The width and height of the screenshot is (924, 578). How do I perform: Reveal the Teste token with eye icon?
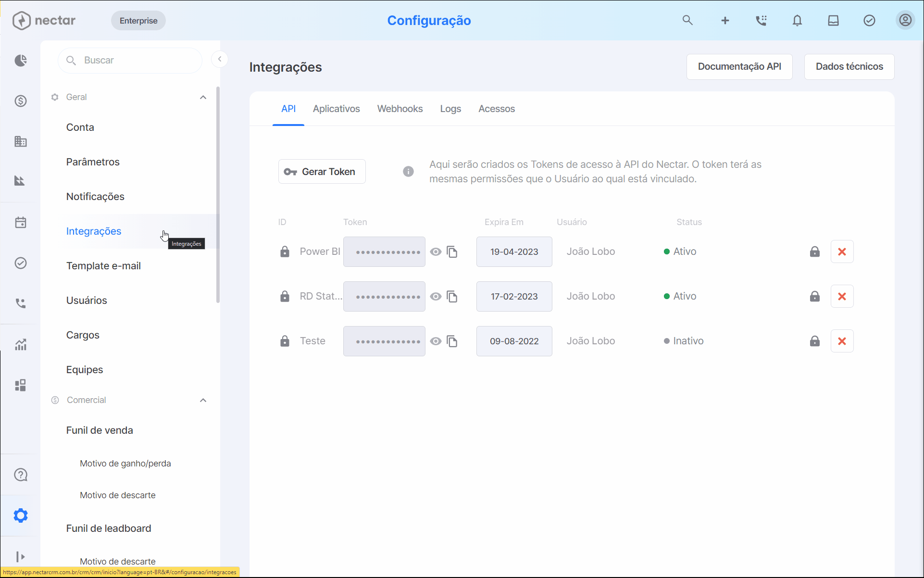tap(436, 341)
